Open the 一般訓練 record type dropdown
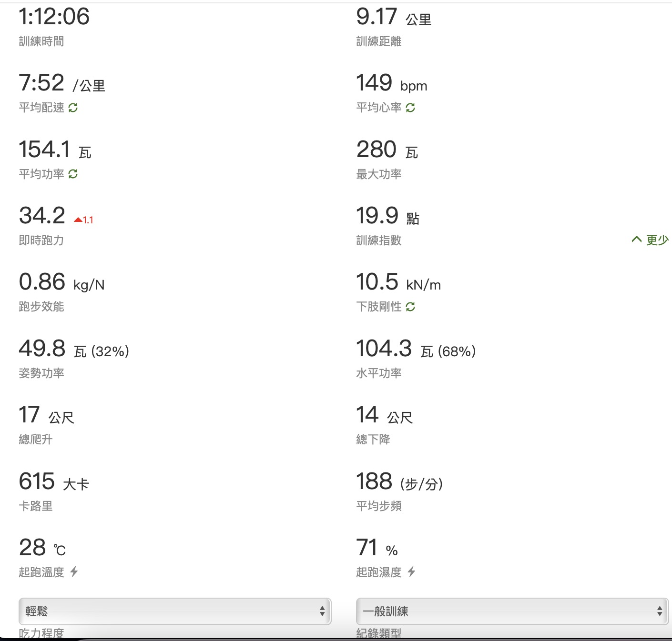Viewport: 672px width, 641px height. (512, 611)
